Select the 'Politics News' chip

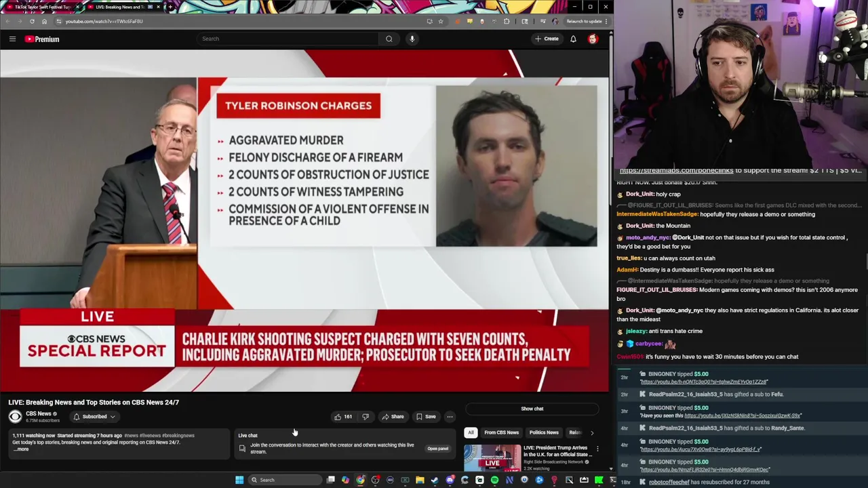click(x=544, y=432)
